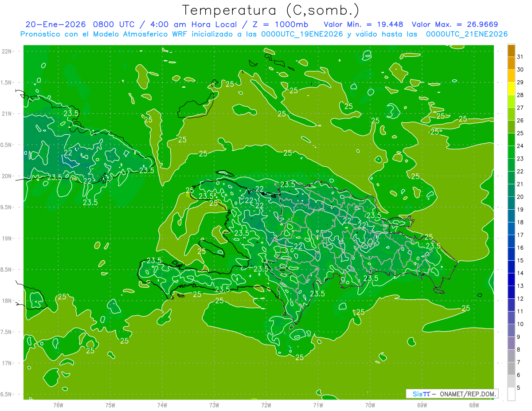
Task: Click the colorbar label "10"
Action: coord(520,324)
